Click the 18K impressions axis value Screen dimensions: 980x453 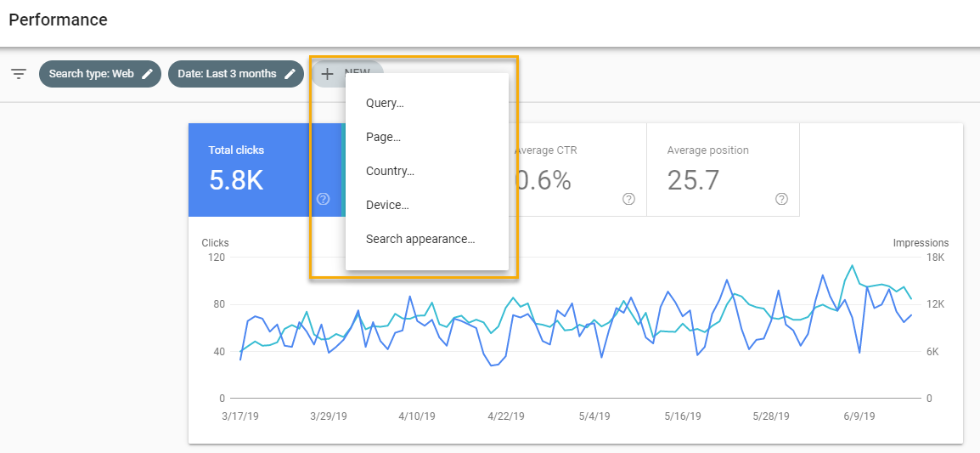tap(936, 258)
